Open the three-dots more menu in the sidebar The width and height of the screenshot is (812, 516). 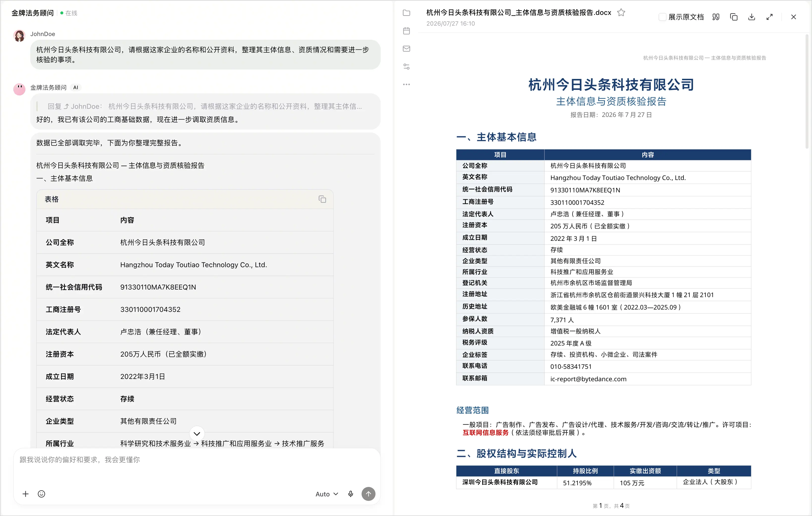point(406,84)
